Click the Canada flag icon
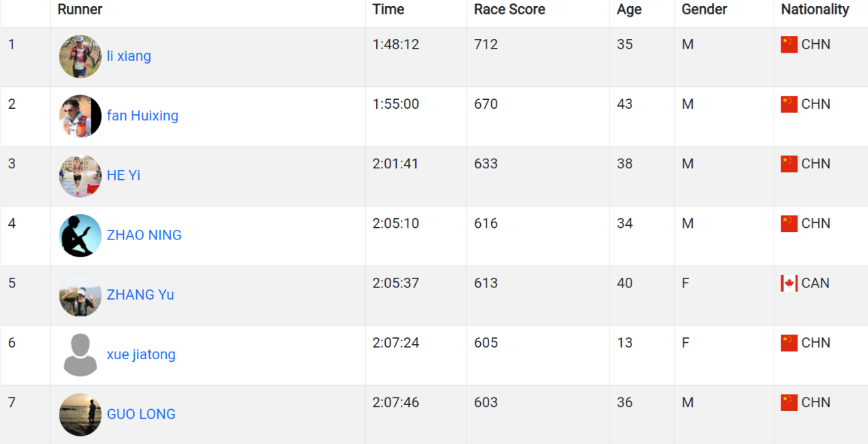Screen dimensions: 868x444 pos(789,283)
